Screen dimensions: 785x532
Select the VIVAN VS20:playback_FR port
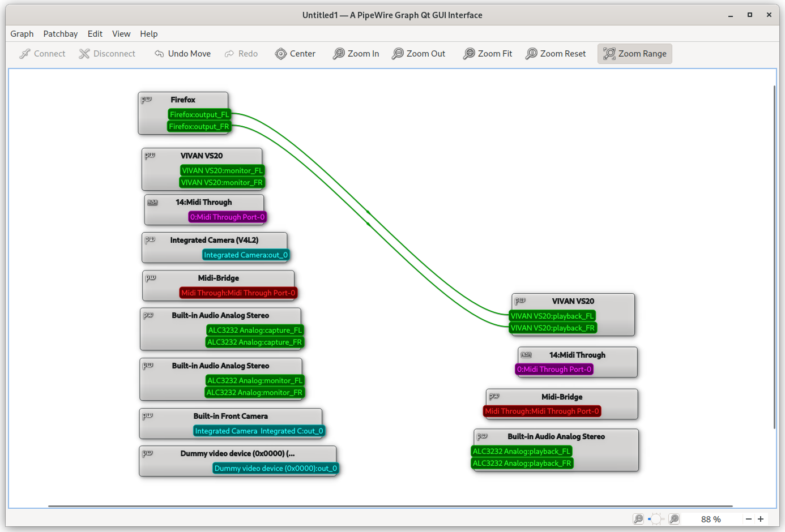point(553,328)
